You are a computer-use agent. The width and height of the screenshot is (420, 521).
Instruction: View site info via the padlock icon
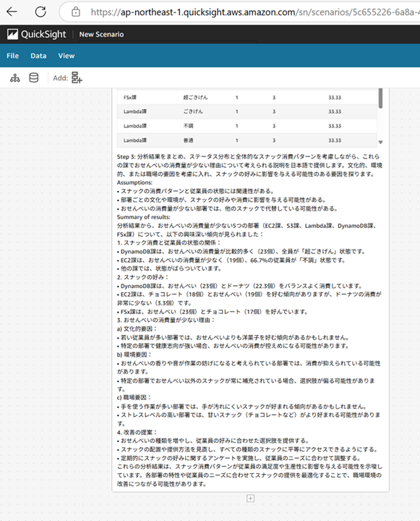pyautogui.click(x=76, y=12)
